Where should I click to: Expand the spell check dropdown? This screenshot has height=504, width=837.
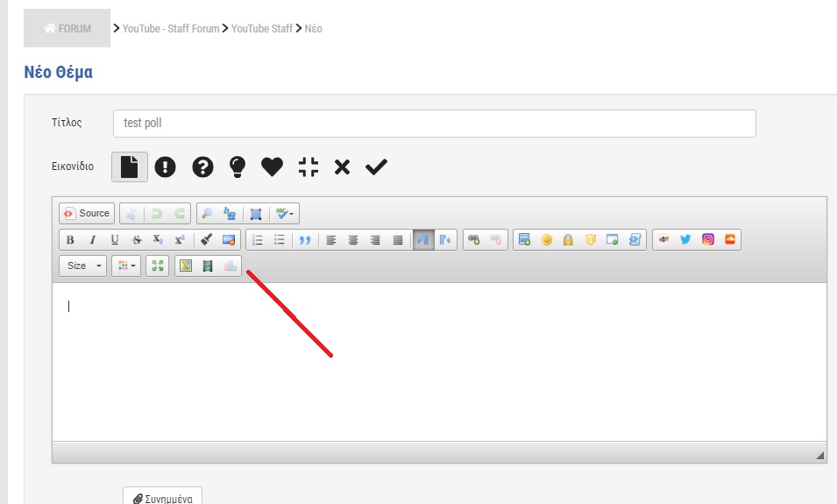click(x=285, y=214)
